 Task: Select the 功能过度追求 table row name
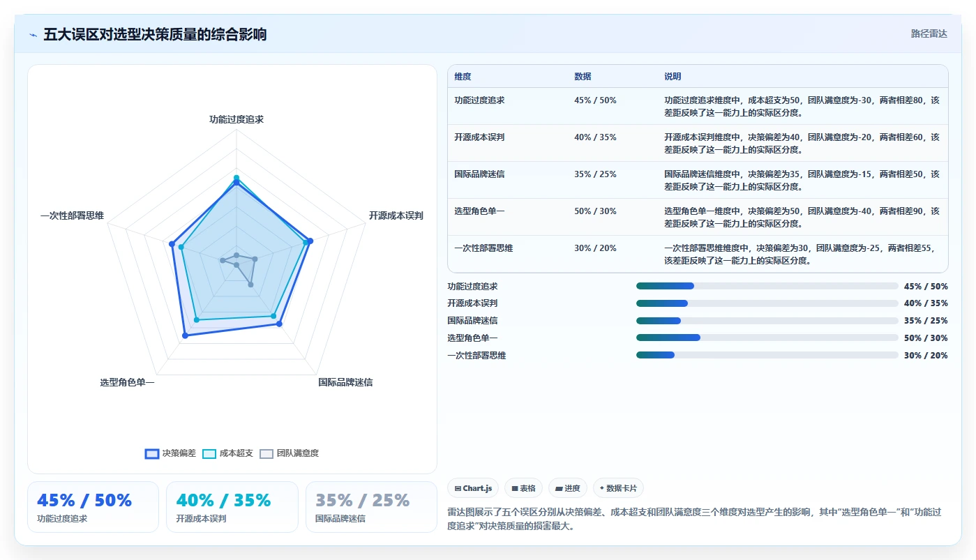pos(479,100)
